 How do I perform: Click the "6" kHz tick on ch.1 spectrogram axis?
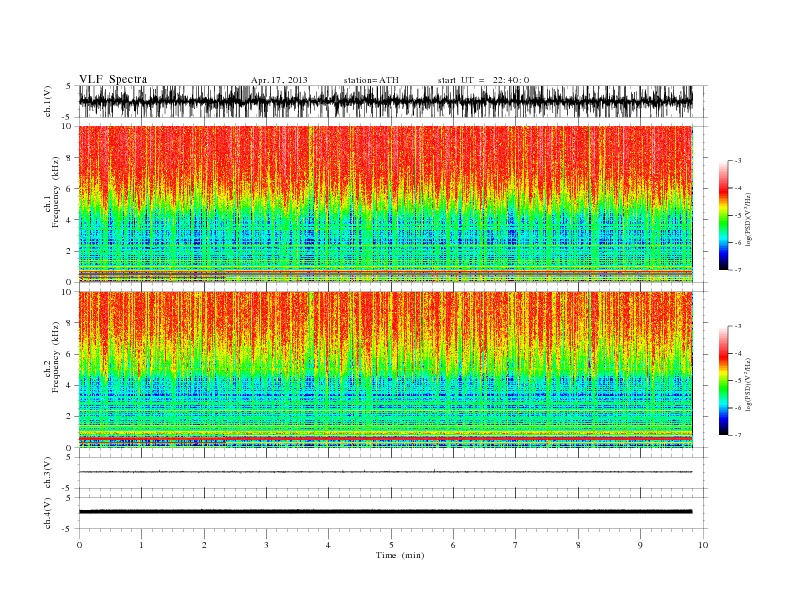tap(70, 189)
